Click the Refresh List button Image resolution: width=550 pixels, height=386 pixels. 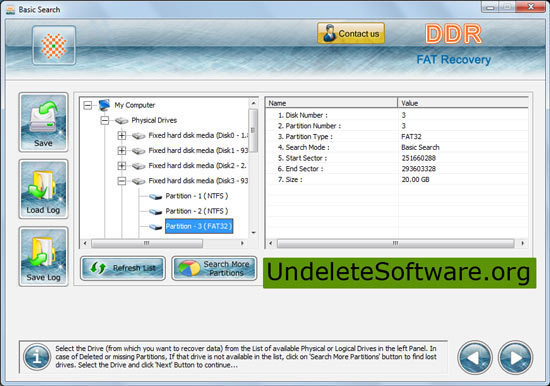pos(123,268)
